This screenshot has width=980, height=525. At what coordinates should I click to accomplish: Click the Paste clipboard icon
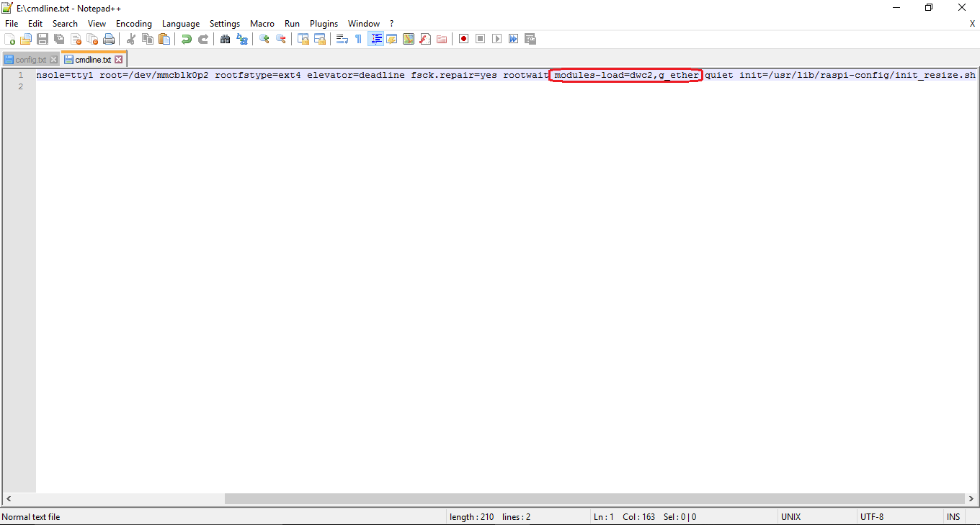(164, 39)
